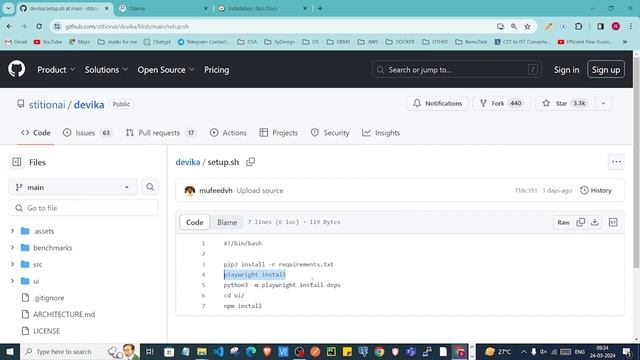Open the LICENSE file

click(46, 331)
